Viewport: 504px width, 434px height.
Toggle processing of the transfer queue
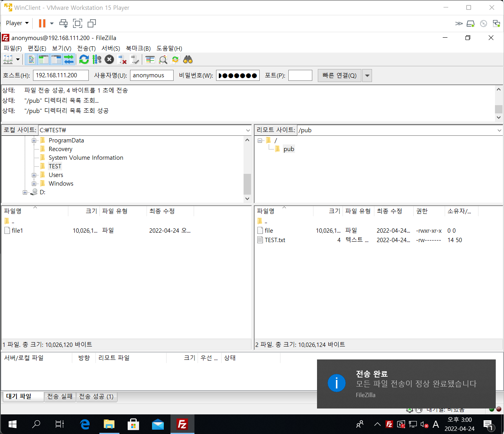tap(97, 60)
